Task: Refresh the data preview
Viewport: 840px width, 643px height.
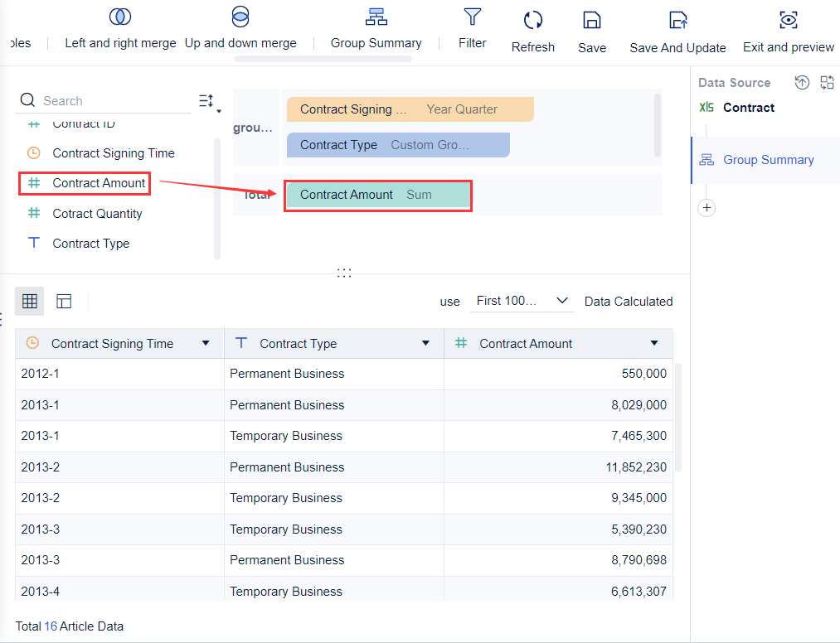Action: (532, 21)
